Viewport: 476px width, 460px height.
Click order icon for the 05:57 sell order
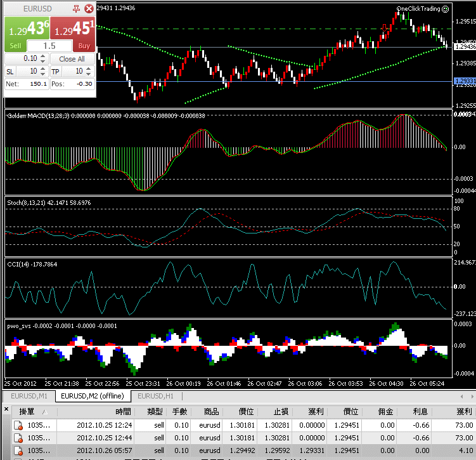coord(18,450)
